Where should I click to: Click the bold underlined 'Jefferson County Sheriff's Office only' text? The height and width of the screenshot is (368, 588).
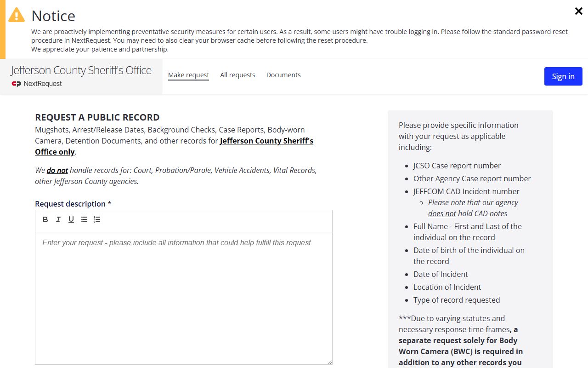coord(174,146)
